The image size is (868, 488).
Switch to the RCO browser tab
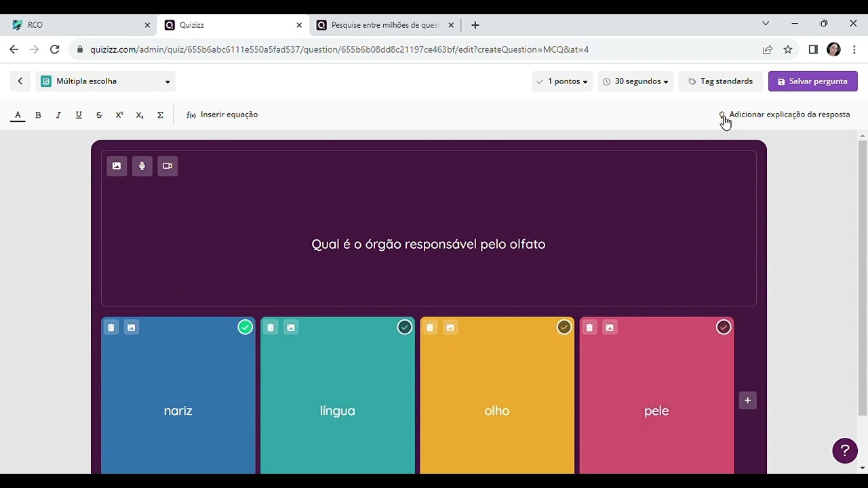(x=81, y=25)
